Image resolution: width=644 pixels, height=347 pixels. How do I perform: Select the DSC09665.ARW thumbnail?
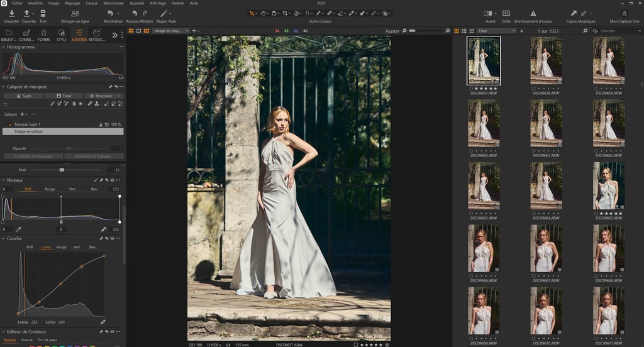(609, 186)
